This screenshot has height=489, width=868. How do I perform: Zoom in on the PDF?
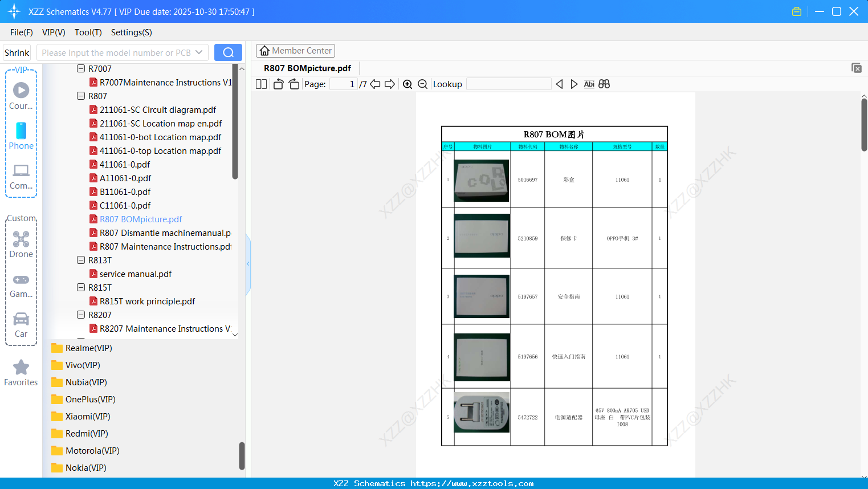407,84
